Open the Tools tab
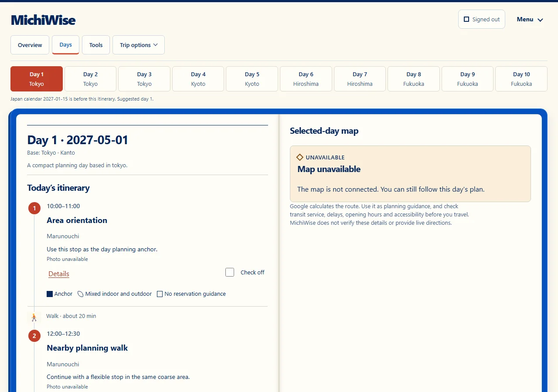 [96, 45]
